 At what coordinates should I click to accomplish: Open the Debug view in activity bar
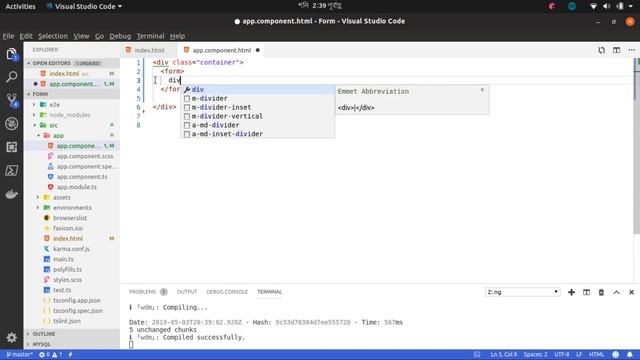tap(11, 124)
